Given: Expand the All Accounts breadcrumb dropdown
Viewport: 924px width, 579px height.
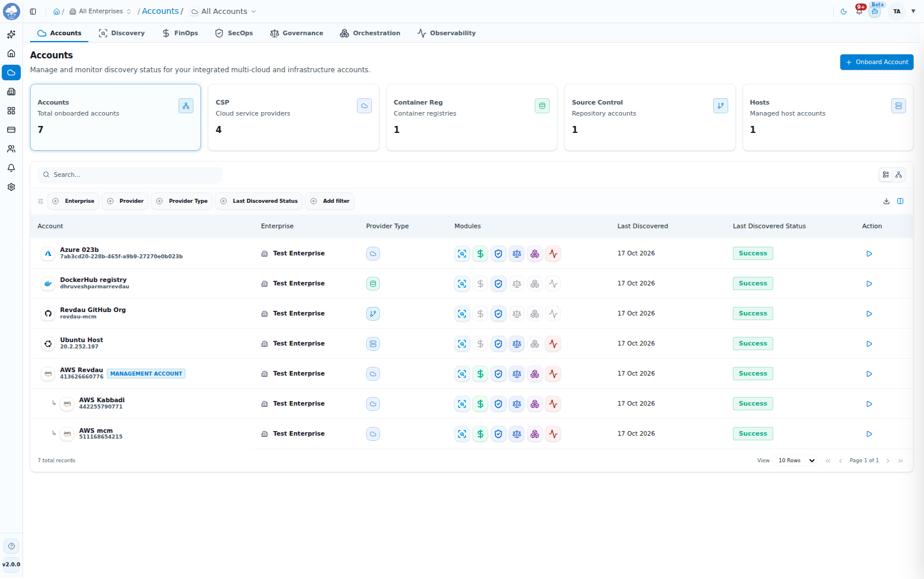Looking at the screenshot, I should pyautogui.click(x=223, y=12).
